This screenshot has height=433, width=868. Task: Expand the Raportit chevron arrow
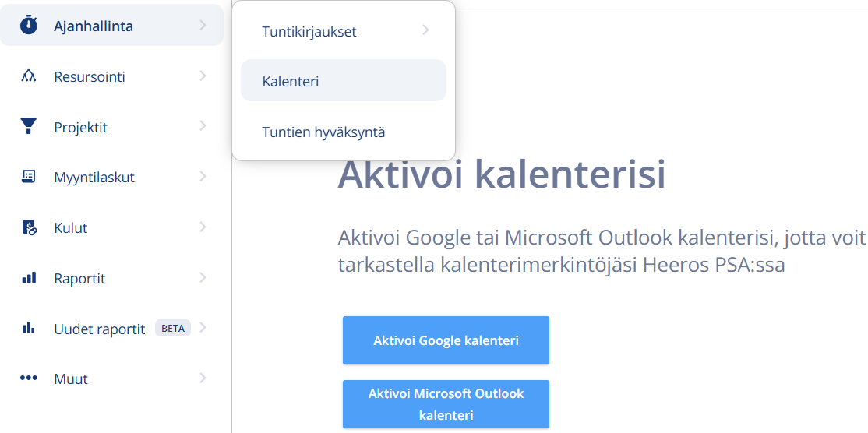[x=203, y=277]
